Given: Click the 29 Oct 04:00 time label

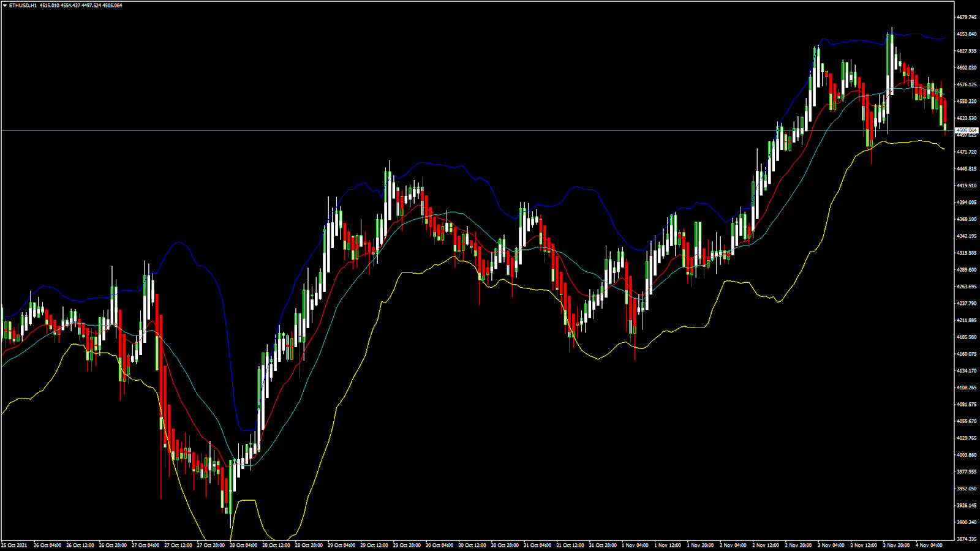Looking at the screenshot, I should point(341,545).
